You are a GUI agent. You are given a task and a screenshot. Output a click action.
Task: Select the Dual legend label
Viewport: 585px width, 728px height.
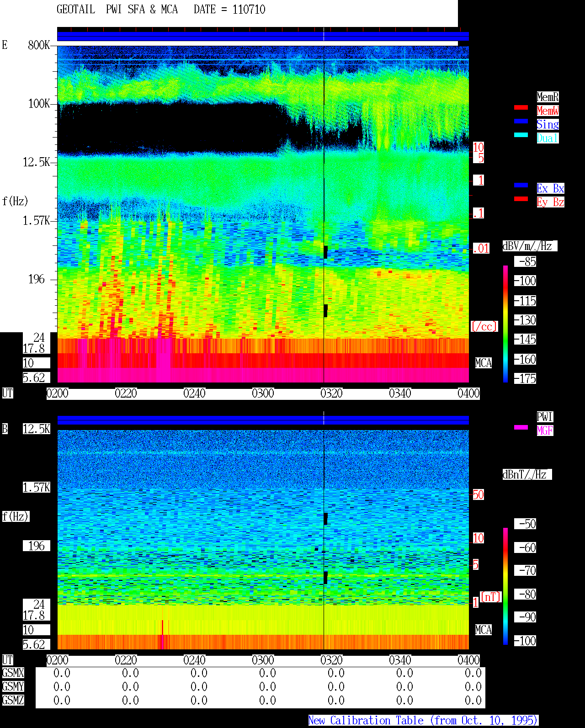(x=548, y=138)
